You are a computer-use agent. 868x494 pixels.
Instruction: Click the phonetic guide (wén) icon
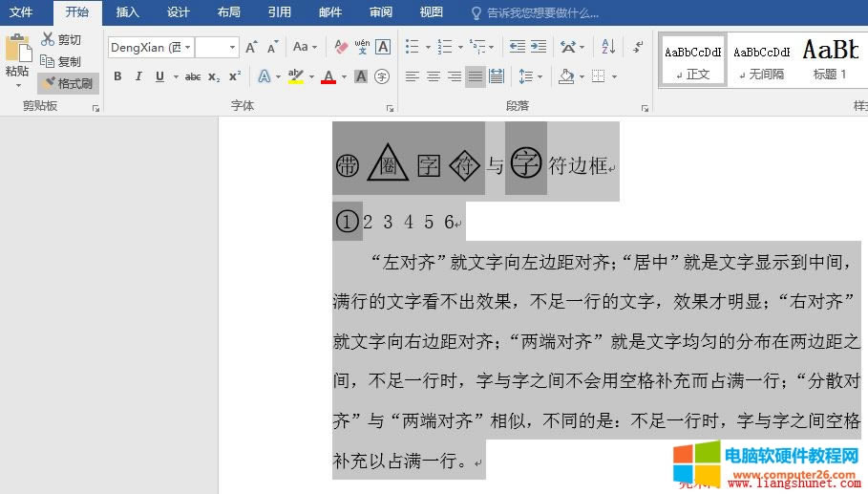click(x=362, y=47)
